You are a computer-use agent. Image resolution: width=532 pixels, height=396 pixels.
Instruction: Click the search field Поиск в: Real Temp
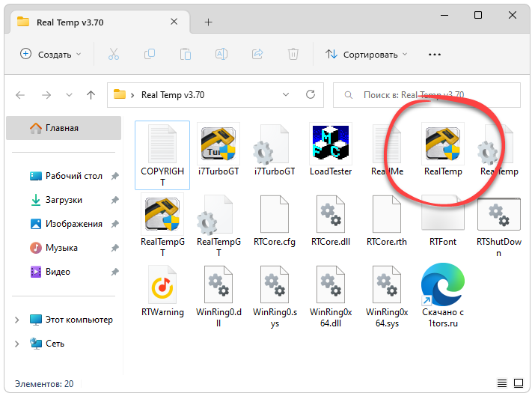(x=426, y=95)
